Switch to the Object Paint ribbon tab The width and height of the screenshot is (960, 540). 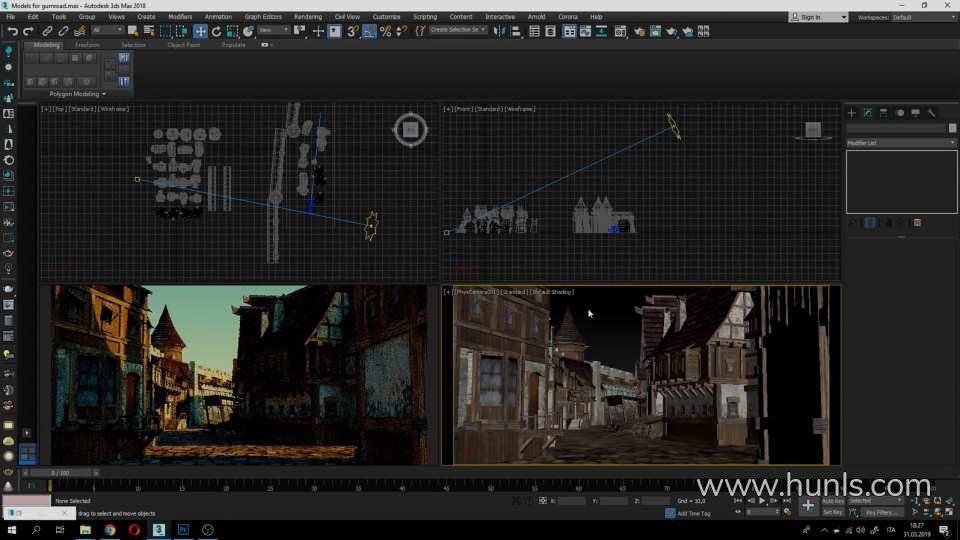[x=184, y=45]
